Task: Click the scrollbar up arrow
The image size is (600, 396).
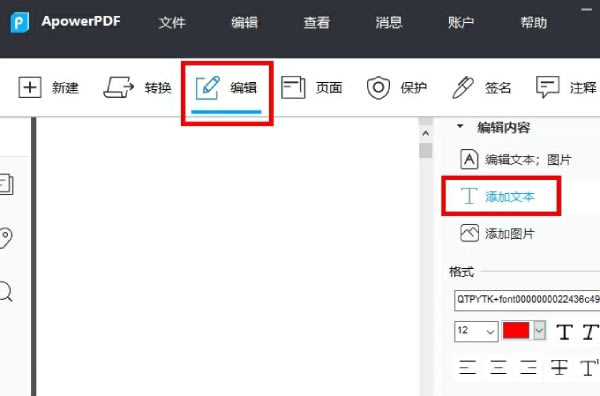Action: [426, 134]
